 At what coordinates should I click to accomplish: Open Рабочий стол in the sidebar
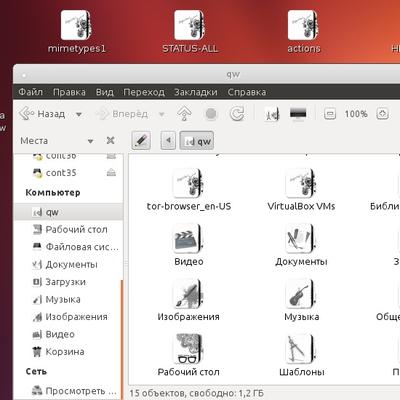click(x=68, y=229)
